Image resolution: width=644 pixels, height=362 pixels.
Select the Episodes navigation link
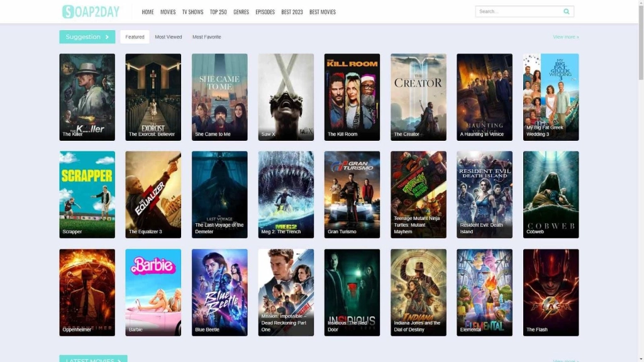pos(265,12)
